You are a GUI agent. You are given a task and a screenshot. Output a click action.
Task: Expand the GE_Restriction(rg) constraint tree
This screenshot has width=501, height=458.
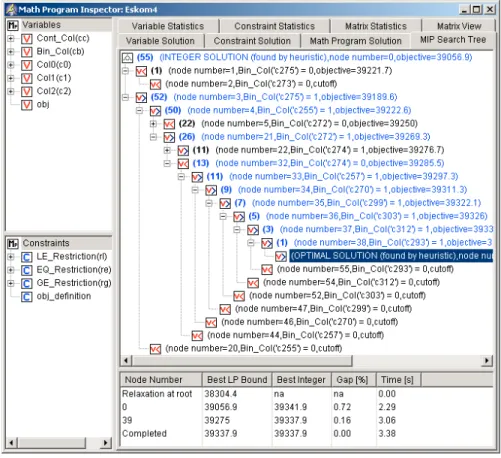[x=11, y=284]
